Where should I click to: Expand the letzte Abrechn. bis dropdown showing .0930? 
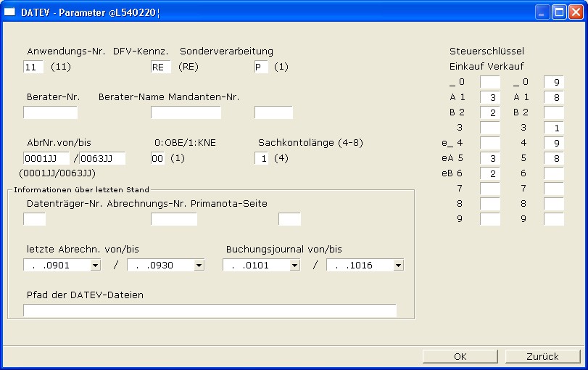[x=199, y=266]
